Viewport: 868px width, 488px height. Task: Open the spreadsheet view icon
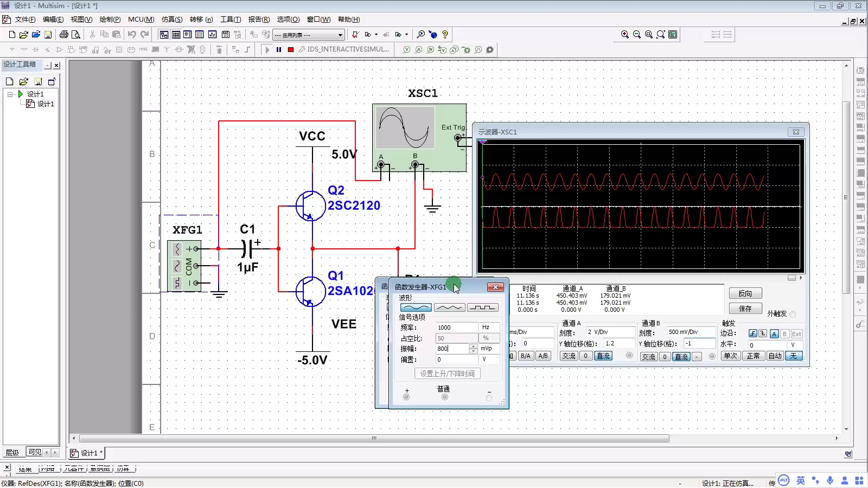click(176, 35)
